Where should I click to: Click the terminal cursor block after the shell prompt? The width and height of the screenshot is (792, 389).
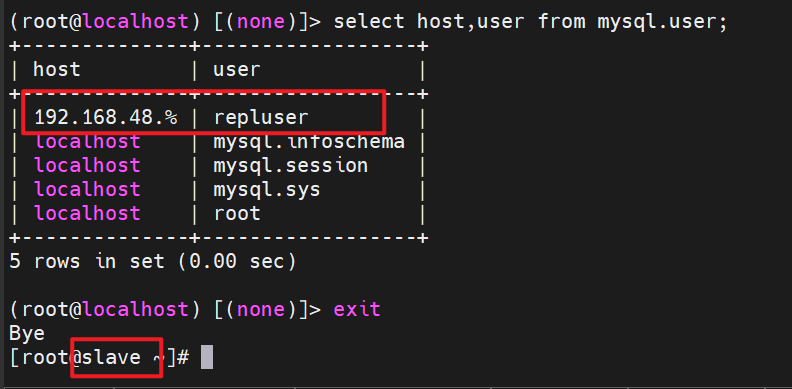[207, 357]
